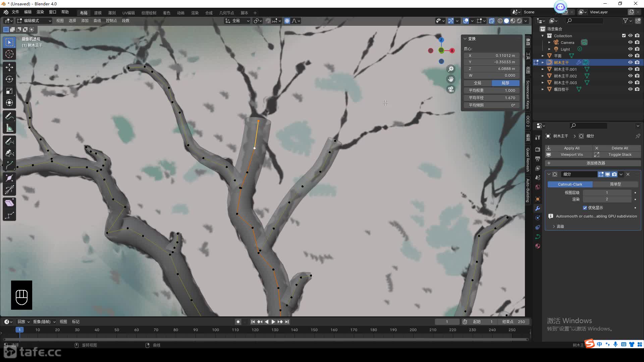Play the animation forward
The height and width of the screenshot is (362, 644).
(273, 322)
